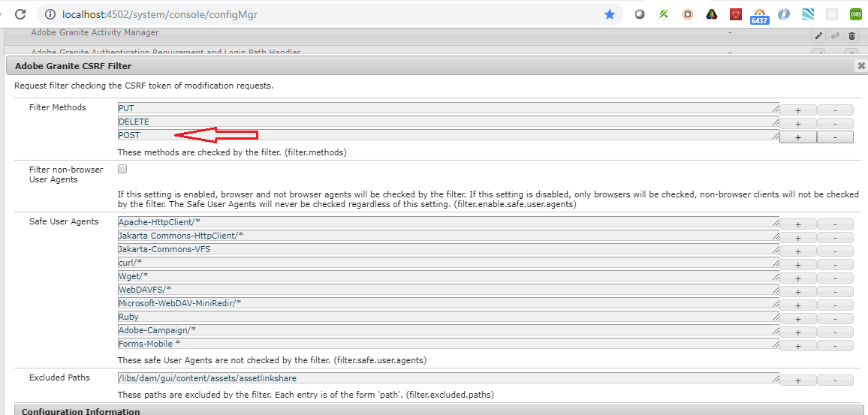This screenshot has width=868, height=415.
Task: Open the gray sphere extension
Action: pyautogui.click(x=640, y=14)
